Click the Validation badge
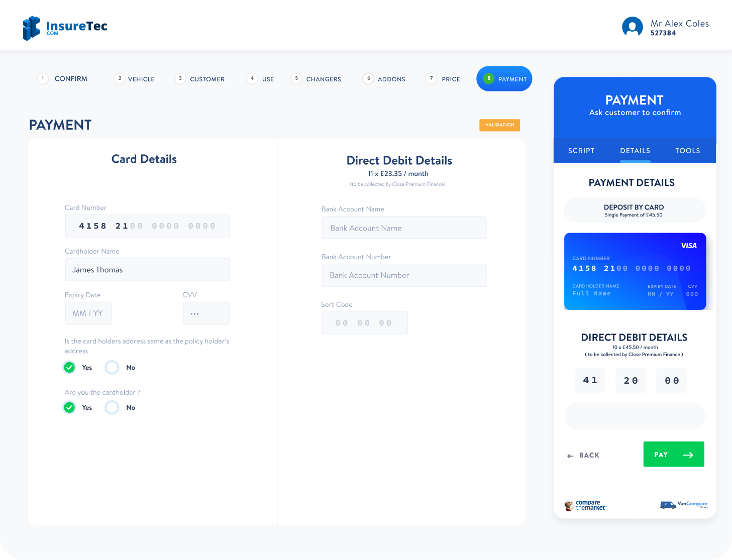The height and width of the screenshot is (560, 732). (500, 125)
